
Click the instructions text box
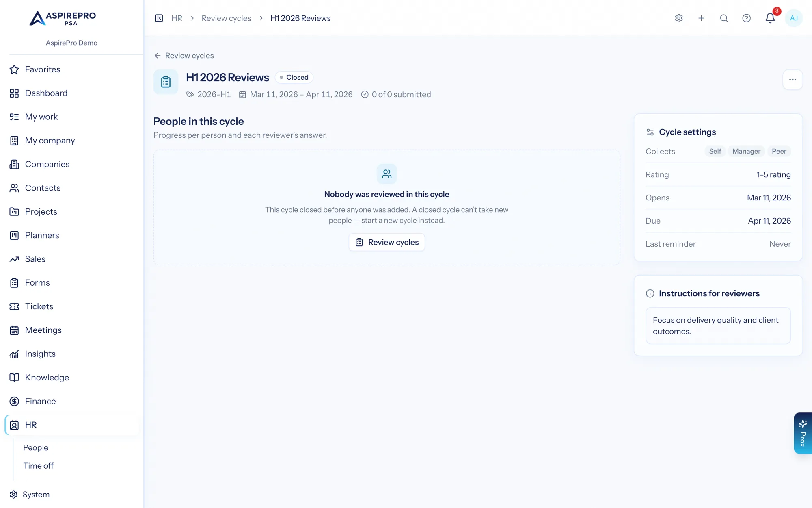(718, 326)
